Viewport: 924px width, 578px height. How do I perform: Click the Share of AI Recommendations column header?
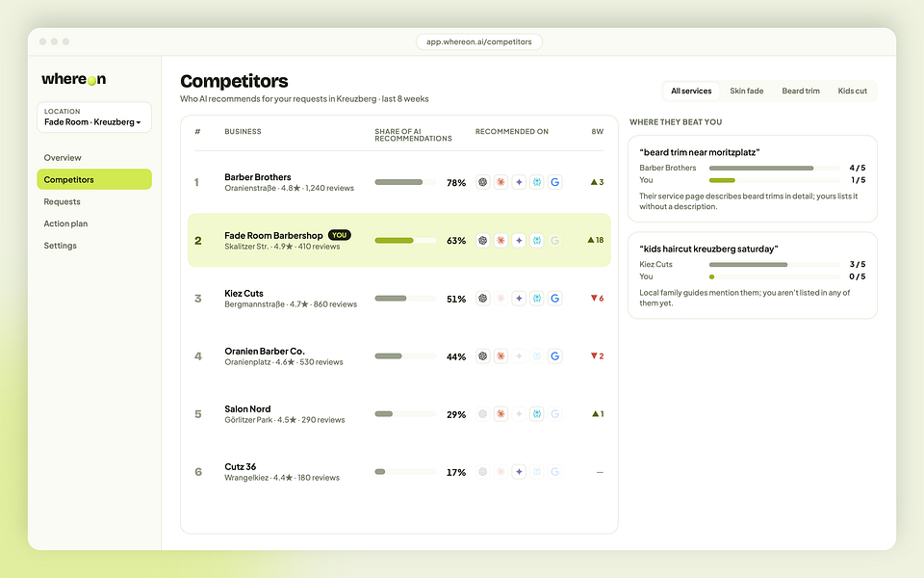pos(413,135)
